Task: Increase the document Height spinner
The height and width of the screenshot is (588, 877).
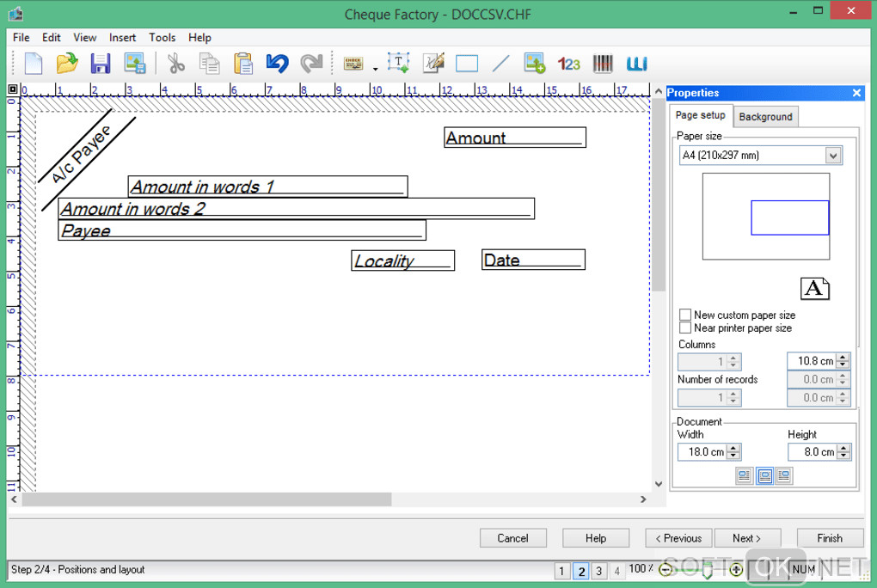Action: point(844,448)
